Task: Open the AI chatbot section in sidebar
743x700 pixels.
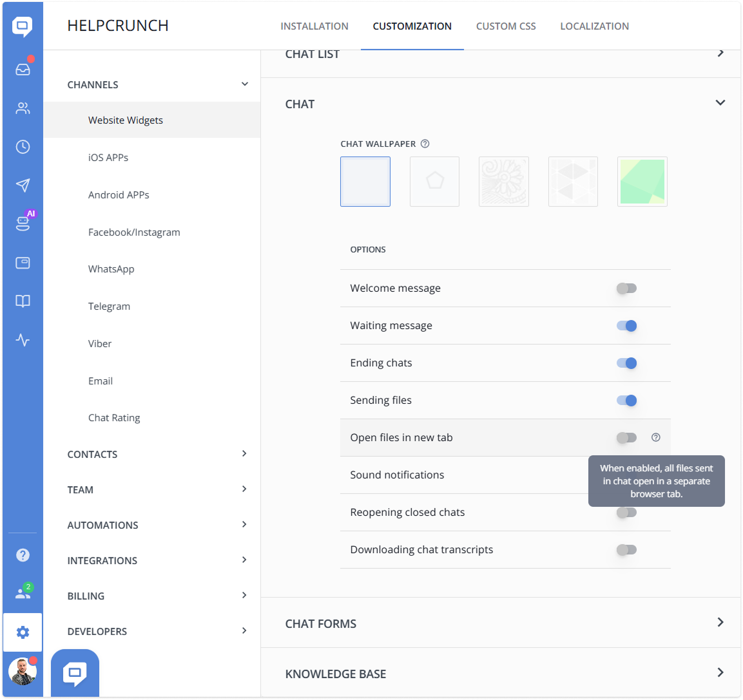Action: 23,223
